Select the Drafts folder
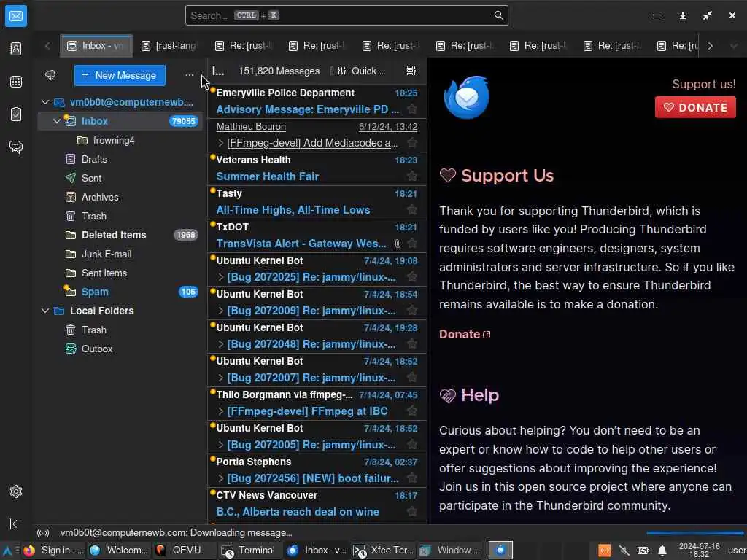 (x=120, y=160)
